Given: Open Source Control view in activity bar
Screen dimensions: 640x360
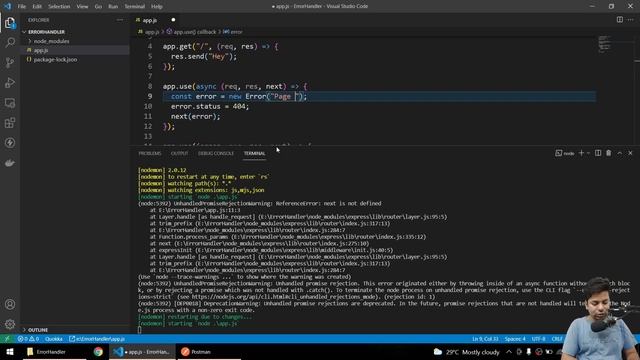Looking at the screenshot, I should (x=10, y=62).
